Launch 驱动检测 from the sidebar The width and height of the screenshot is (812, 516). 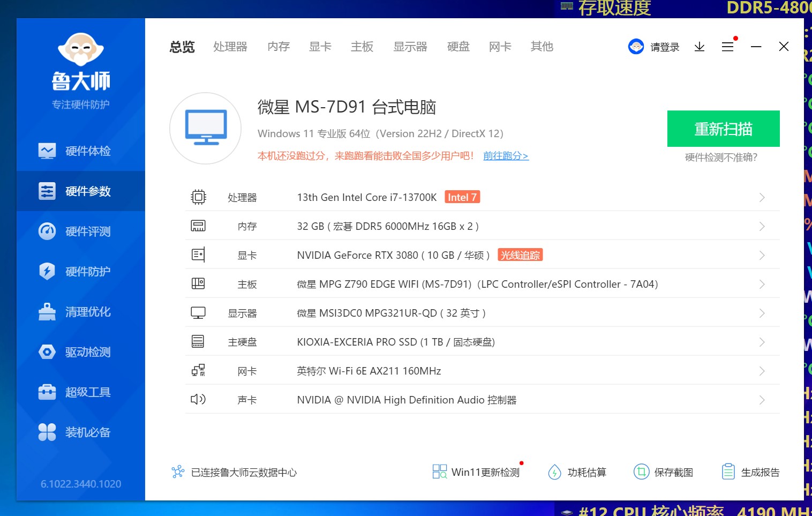80,352
